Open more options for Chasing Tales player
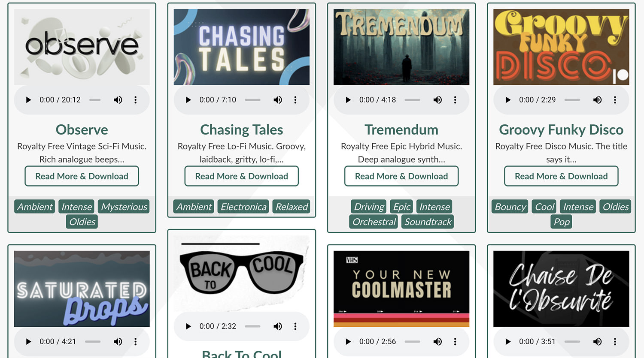644x358 pixels. coord(295,100)
